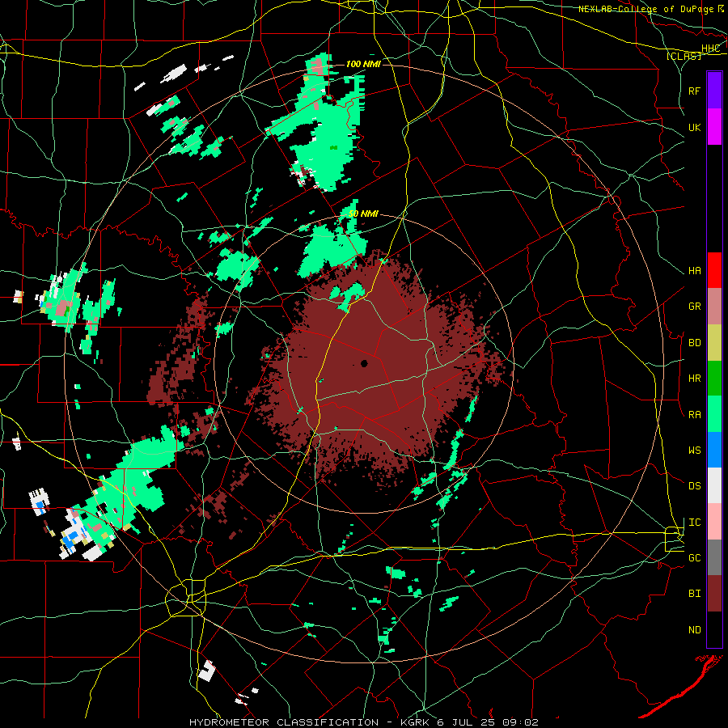Click the BI legend label
728x728 pixels.
coord(694,594)
